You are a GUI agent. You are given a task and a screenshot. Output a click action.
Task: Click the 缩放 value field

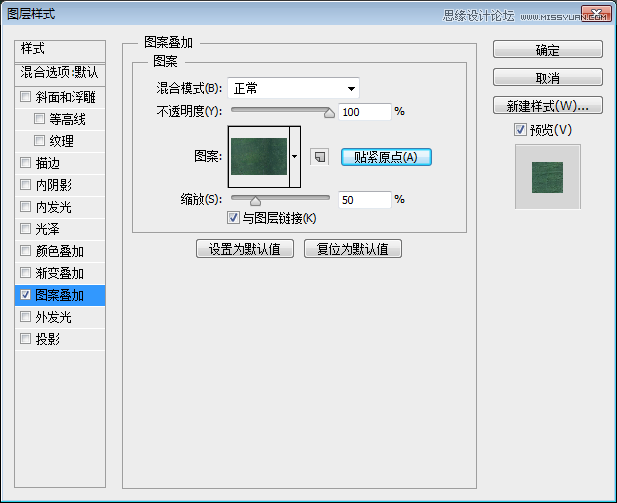pyautogui.click(x=365, y=200)
